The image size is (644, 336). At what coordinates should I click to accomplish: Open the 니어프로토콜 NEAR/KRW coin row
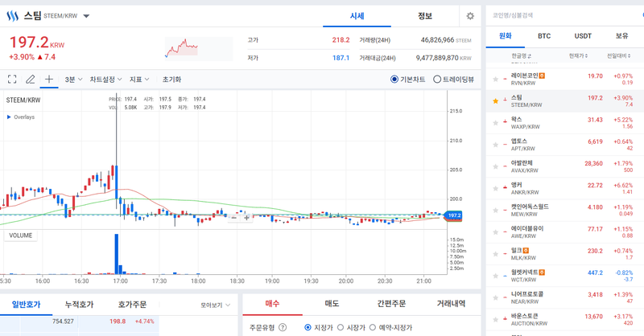565,297
